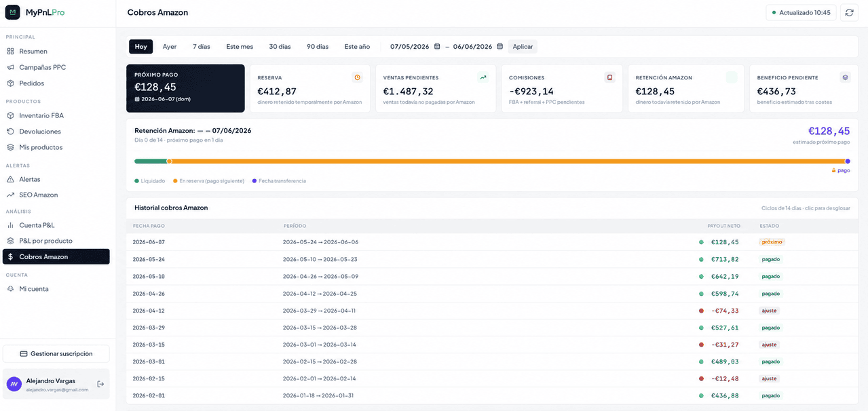The image size is (868, 411).
Task: Click the icon on Comisiones card
Action: (x=609, y=77)
